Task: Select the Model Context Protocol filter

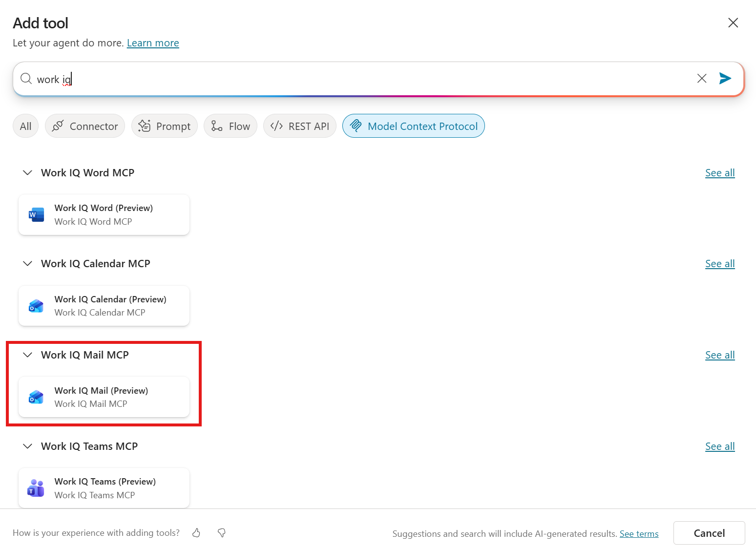Action: tap(414, 126)
